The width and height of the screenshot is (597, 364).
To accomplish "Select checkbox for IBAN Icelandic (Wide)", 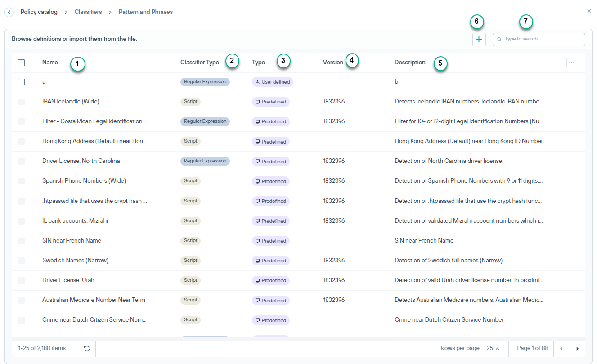I will point(22,102).
